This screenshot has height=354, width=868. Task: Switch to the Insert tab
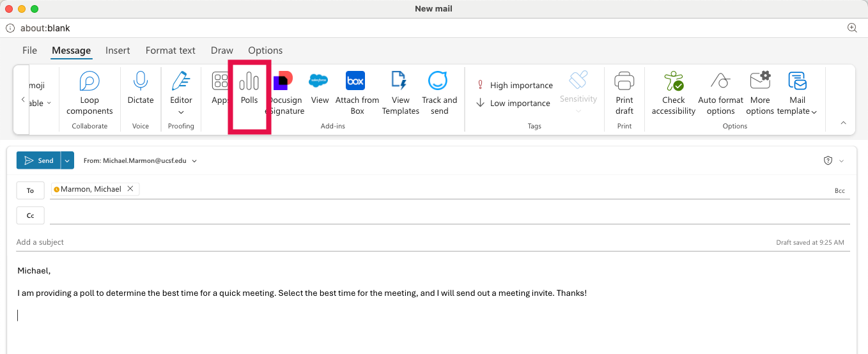(118, 50)
